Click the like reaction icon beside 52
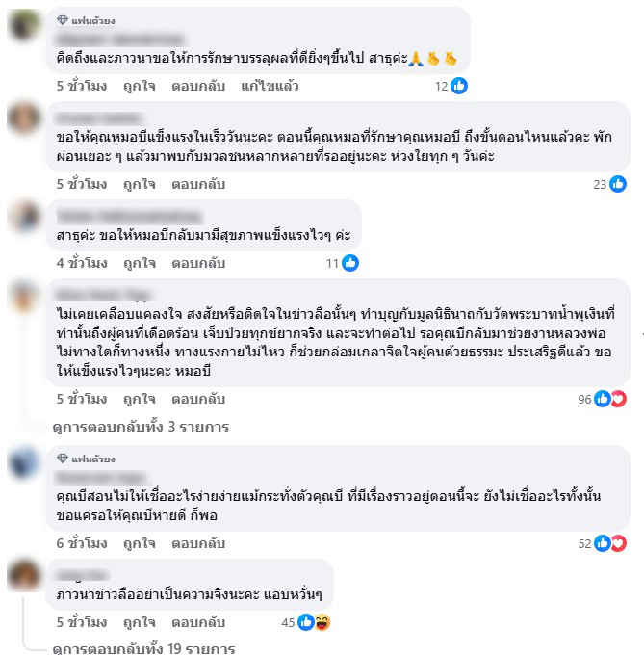Viewport: 644px width, 655px height. point(603,543)
